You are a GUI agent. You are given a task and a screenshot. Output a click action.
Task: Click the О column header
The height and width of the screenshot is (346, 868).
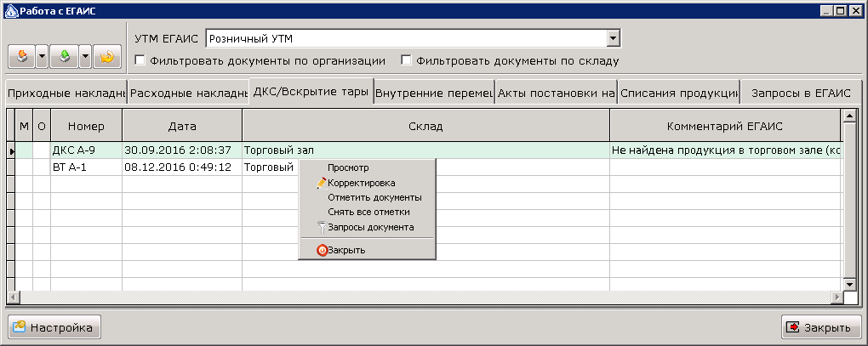(x=42, y=126)
